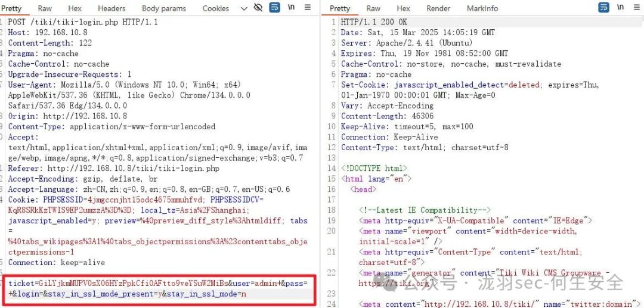
Task: Open the request Headers tab
Action: tap(112, 8)
